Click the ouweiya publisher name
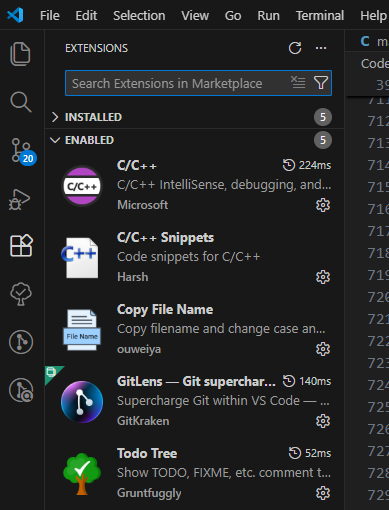This screenshot has width=389, height=510. [139, 349]
